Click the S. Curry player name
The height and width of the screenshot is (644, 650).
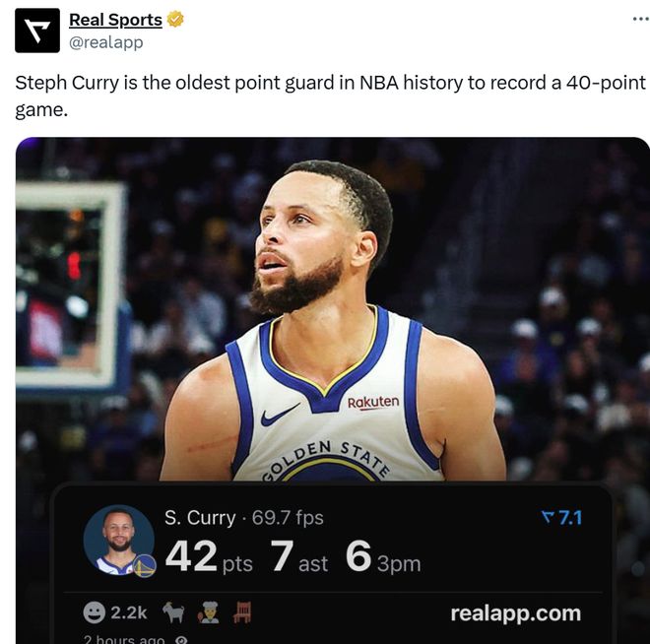tap(199, 518)
